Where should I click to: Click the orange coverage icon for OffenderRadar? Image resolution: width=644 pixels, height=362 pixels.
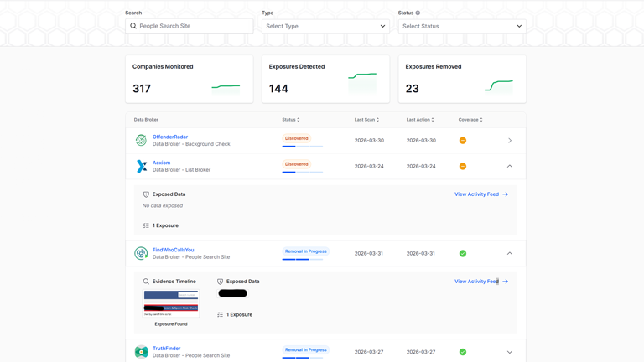462,141
